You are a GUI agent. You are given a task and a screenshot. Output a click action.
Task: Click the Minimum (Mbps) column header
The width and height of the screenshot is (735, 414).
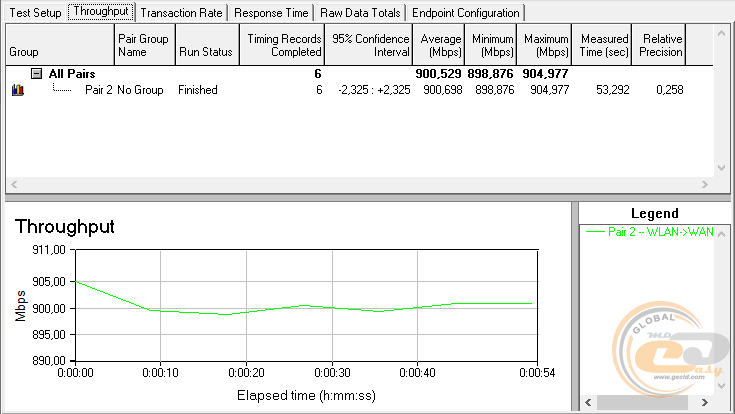pyautogui.click(x=491, y=45)
